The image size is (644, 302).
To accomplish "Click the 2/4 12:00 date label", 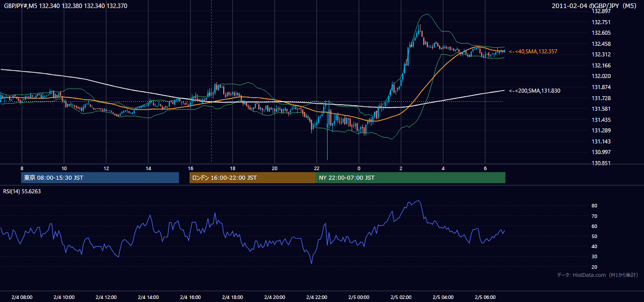I will 106,297.
